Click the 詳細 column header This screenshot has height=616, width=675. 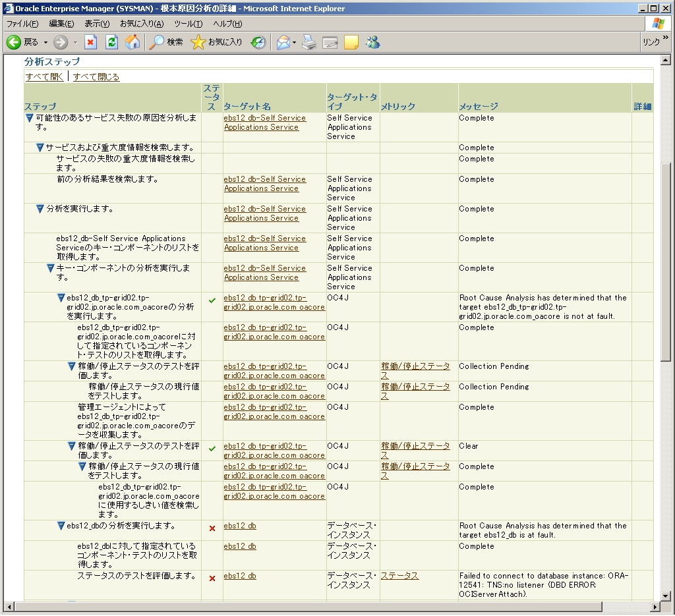coord(642,106)
